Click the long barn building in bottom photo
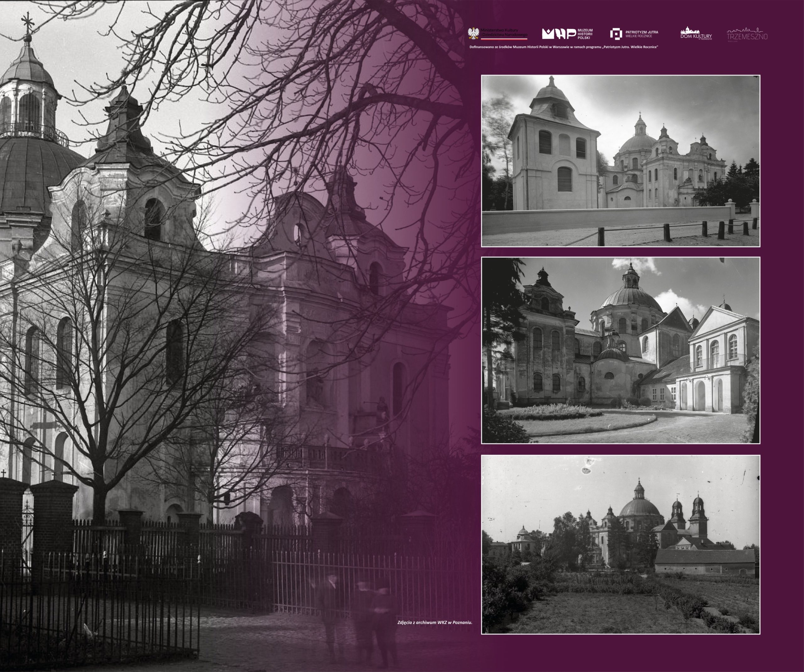 [x=704, y=562]
